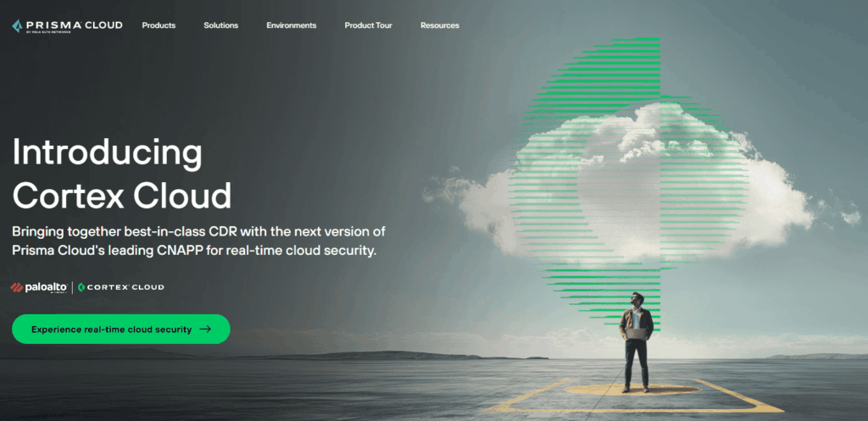Viewport: 868px width, 421px height.
Task: Click the 'Bringing together best-in-class CDR' paragraph
Action: [x=198, y=241]
